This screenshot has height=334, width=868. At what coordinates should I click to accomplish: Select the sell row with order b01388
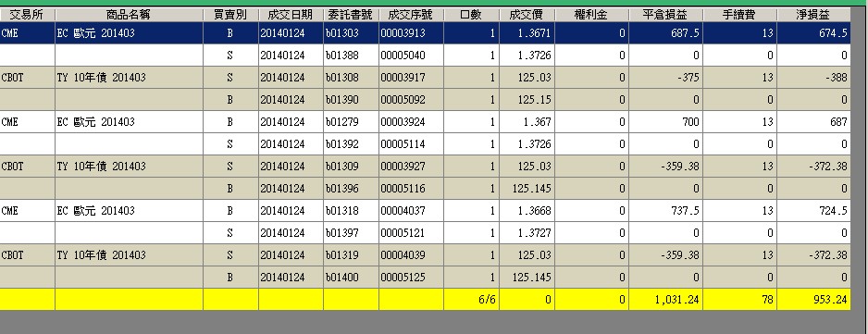(x=425, y=56)
